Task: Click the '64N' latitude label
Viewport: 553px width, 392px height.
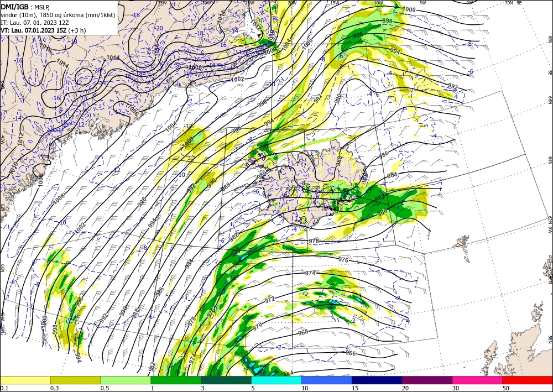Action: 550,160
